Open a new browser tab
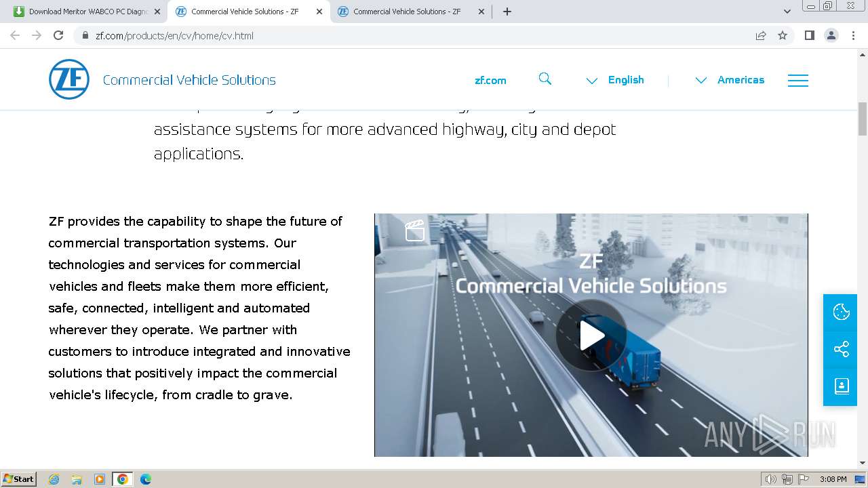Image resolution: width=868 pixels, height=488 pixels. pyautogui.click(x=507, y=12)
